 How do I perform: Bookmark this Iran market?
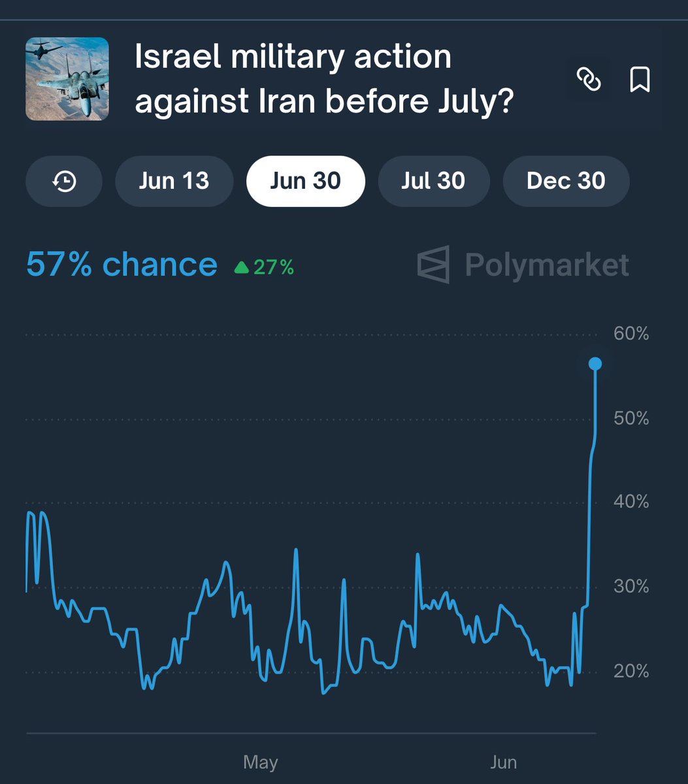tap(640, 80)
